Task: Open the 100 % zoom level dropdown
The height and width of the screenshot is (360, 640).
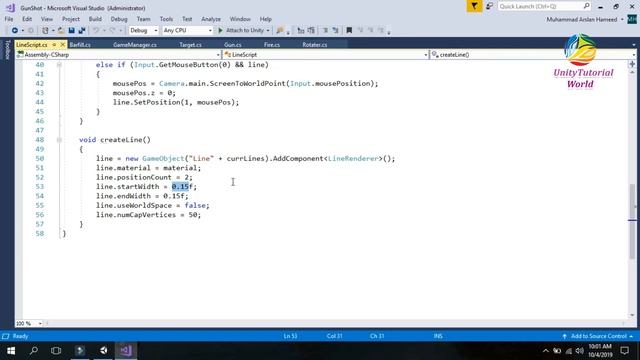Action: (29, 324)
